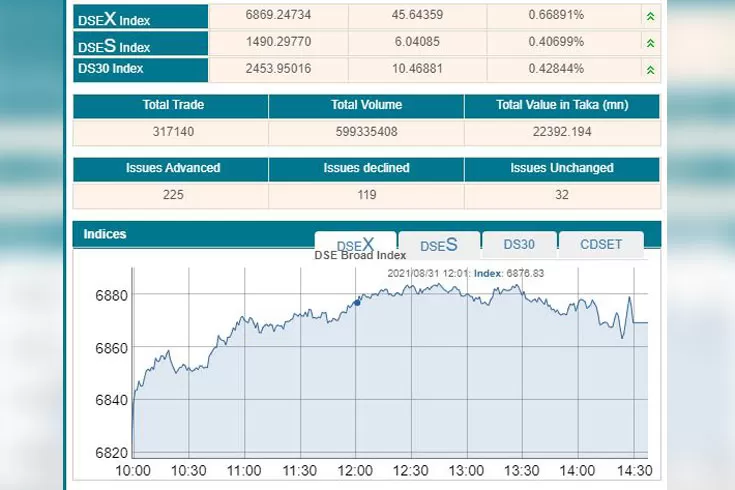Click x-axis label 12:30

[x=411, y=470]
